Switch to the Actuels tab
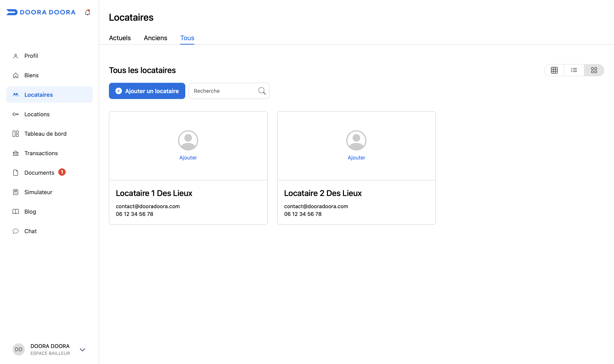This screenshot has height=364, width=614. (x=120, y=38)
